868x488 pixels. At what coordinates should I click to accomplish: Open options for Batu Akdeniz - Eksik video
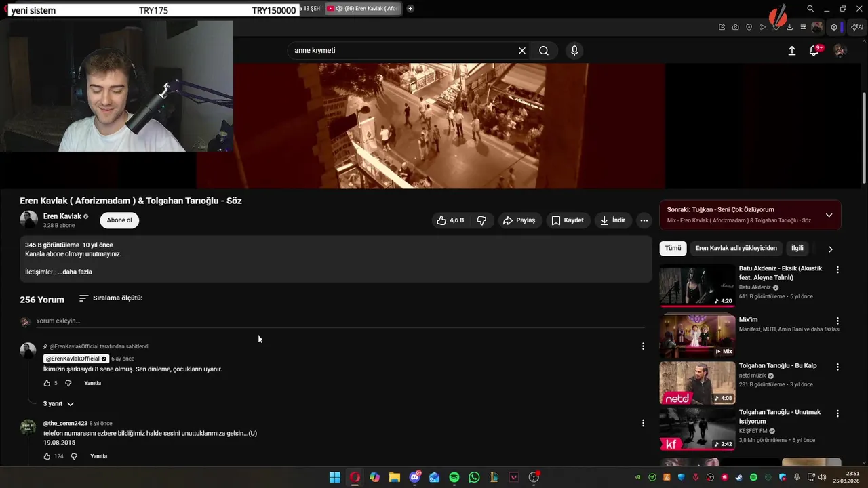click(837, 270)
